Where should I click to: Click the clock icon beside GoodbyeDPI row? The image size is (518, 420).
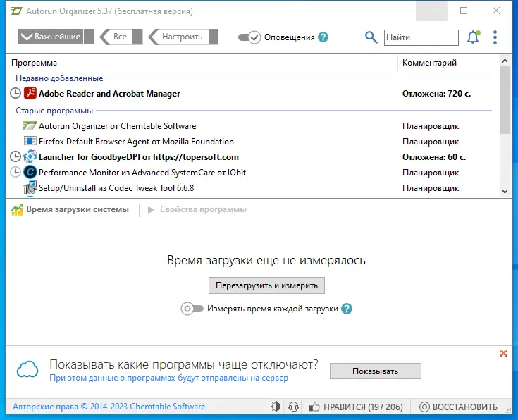(16, 156)
